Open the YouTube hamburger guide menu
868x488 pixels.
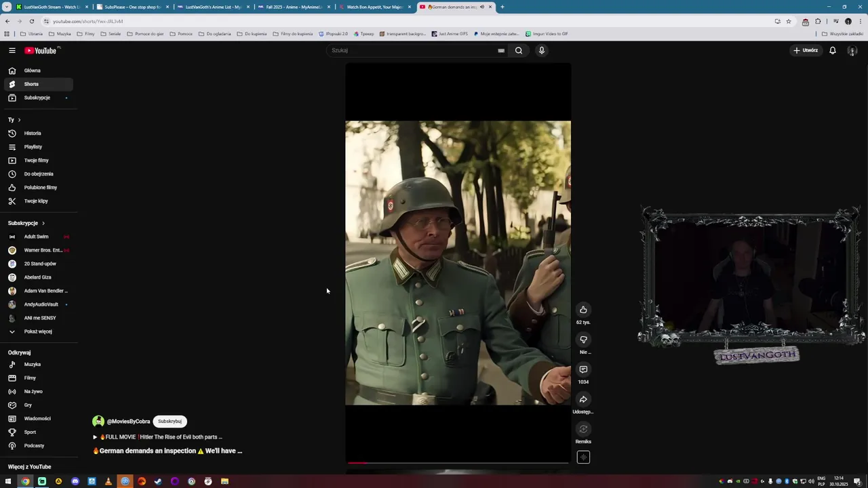point(12,50)
